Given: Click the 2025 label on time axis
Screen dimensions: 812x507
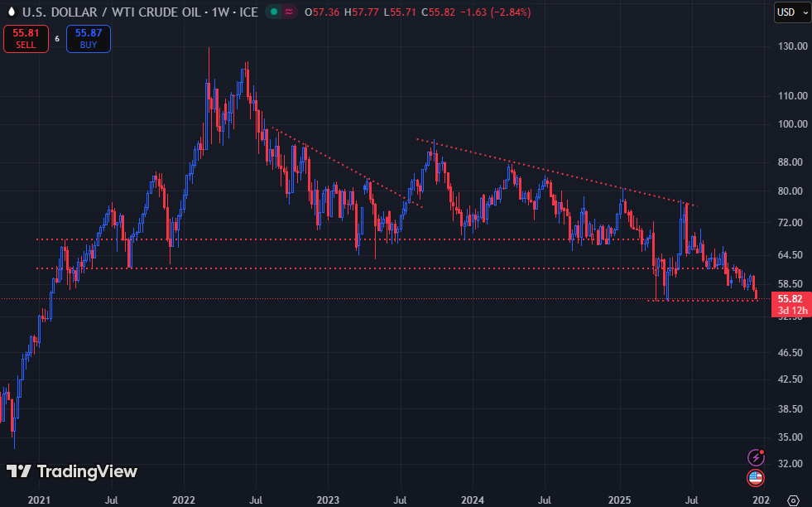Looking at the screenshot, I should pyautogui.click(x=619, y=500).
